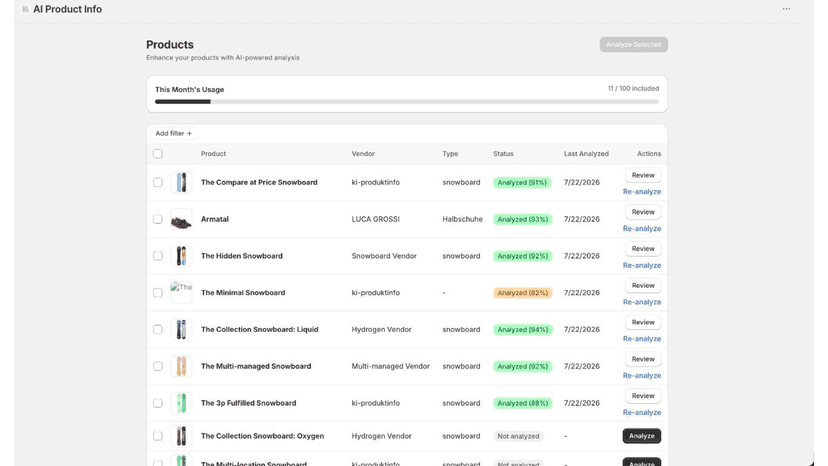Re-analyze The Compare at Price Snowboard
The image size is (828, 466).
(642, 192)
